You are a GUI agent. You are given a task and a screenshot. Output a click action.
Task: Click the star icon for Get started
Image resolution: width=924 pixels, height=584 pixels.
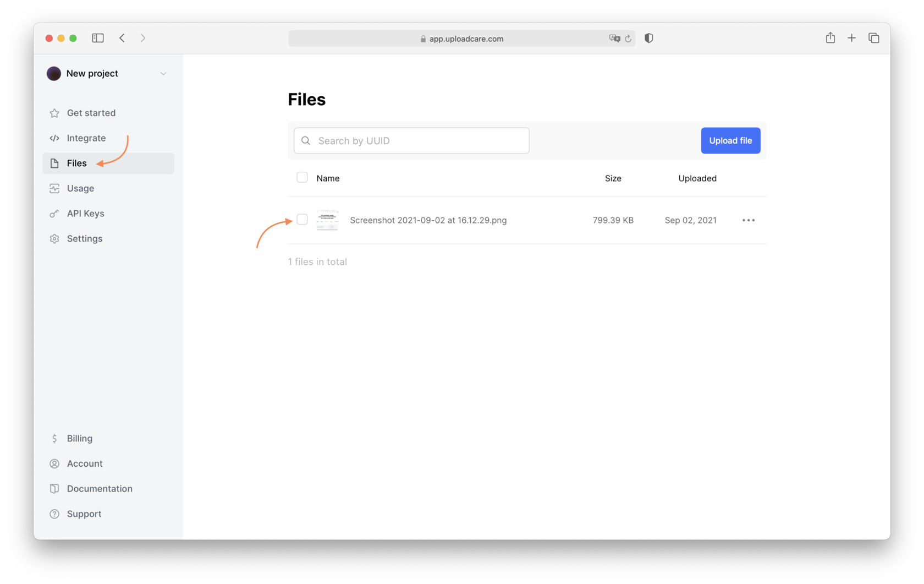(54, 113)
